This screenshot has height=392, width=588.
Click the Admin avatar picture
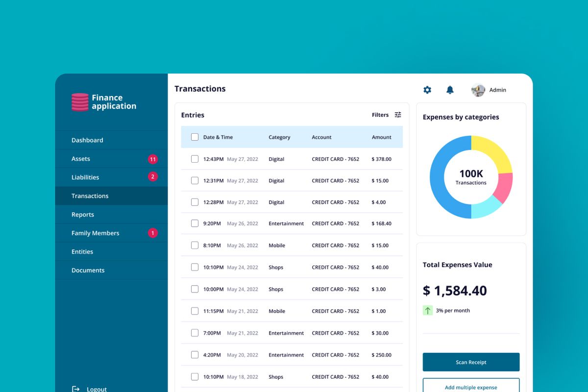(x=478, y=90)
